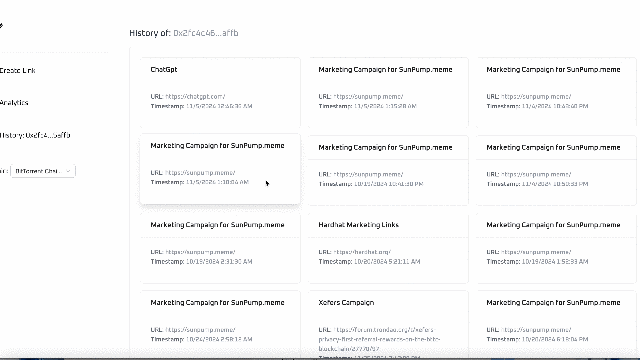
Task: Go to Analytics in the sidebar
Action: click(14, 102)
